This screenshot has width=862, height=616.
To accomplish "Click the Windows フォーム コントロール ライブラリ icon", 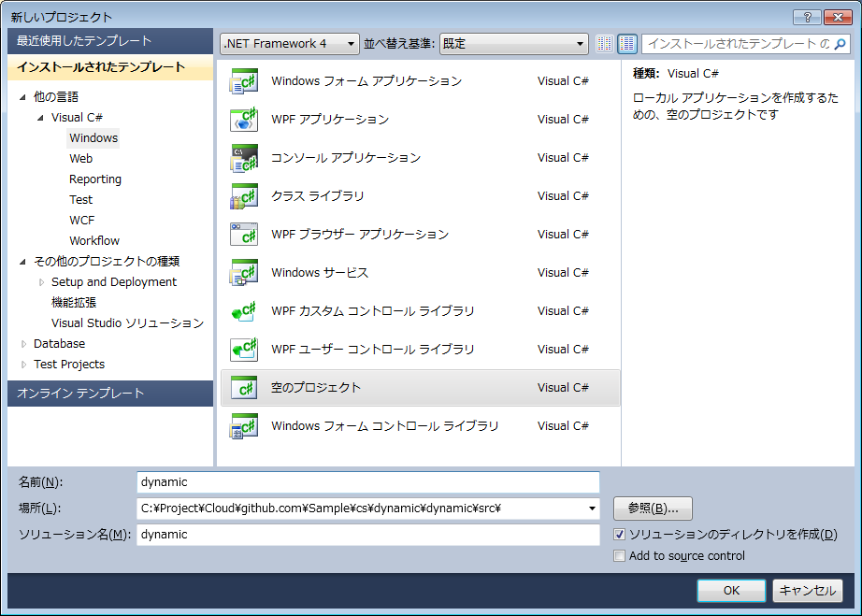I will 243,426.
